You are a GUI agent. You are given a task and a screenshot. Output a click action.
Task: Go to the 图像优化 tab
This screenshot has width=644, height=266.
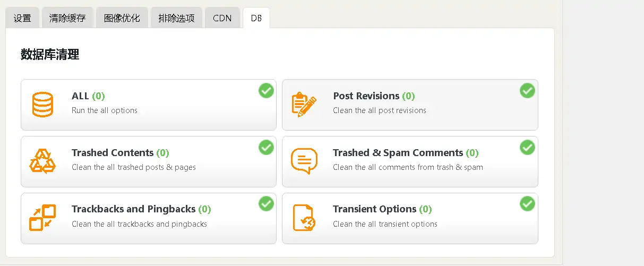tap(122, 18)
